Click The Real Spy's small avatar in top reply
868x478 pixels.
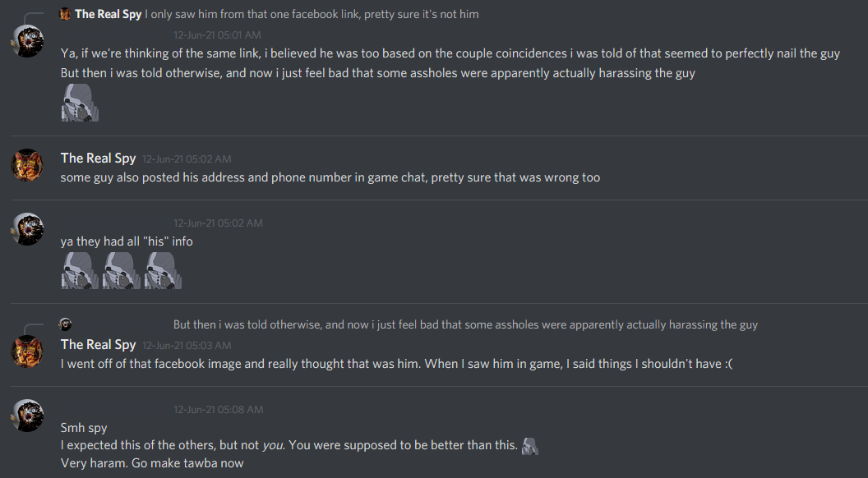point(65,14)
